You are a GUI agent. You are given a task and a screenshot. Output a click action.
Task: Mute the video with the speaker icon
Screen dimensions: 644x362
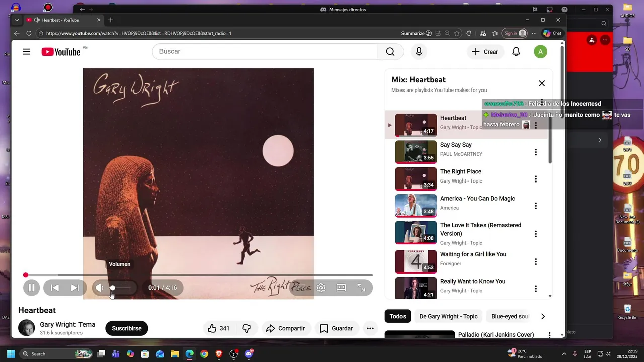100,288
